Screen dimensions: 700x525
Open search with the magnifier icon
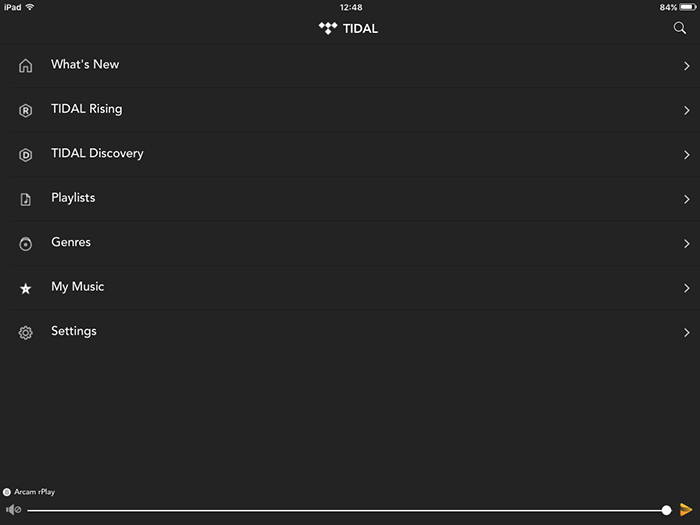pyautogui.click(x=679, y=28)
